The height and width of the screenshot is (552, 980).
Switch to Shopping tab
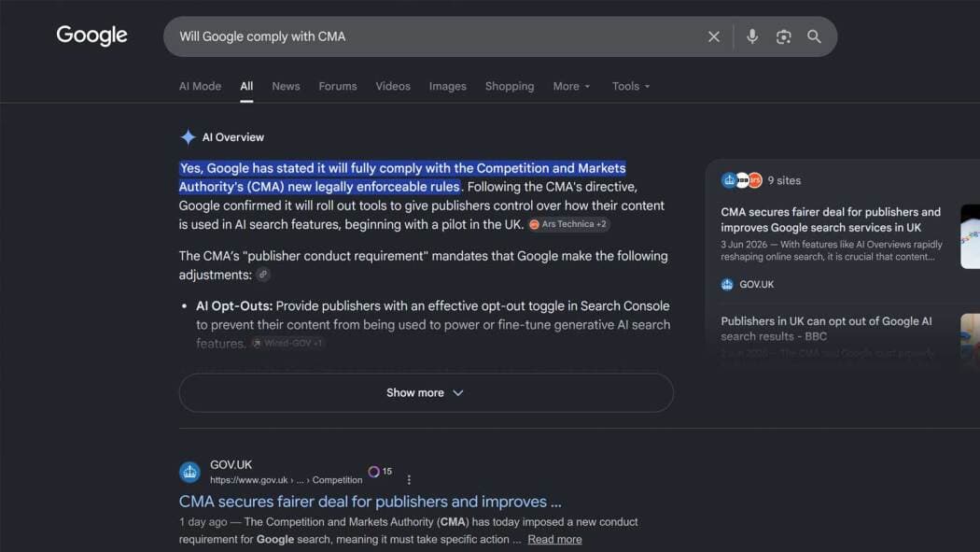coord(510,86)
